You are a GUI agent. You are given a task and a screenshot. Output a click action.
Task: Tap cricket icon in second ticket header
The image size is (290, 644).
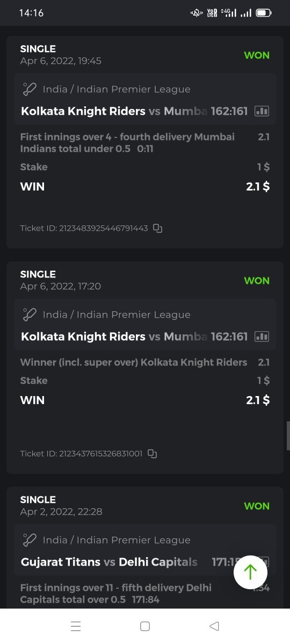30,314
